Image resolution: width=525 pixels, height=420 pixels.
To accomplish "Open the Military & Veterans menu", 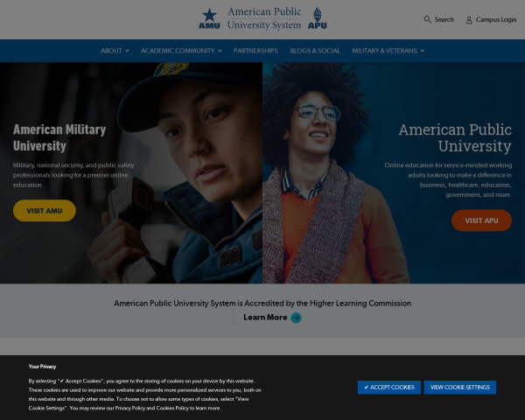I will coord(384,51).
